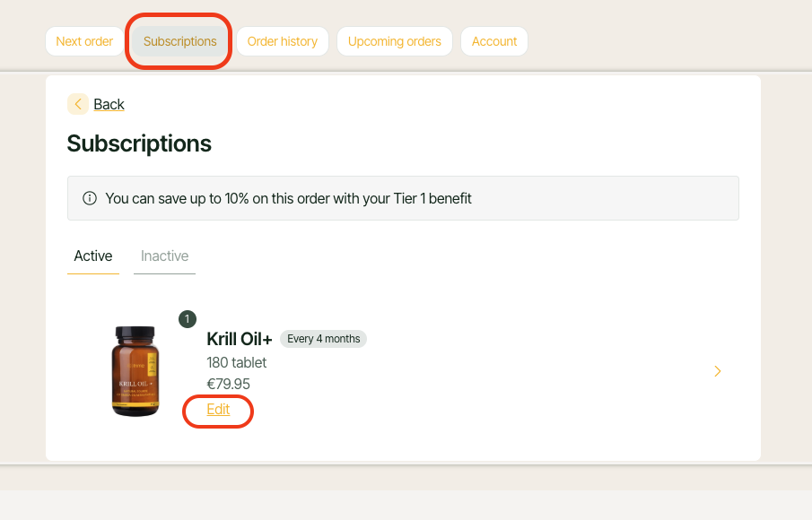Select the Subscriptions navigation tab

(x=179, y=41)
